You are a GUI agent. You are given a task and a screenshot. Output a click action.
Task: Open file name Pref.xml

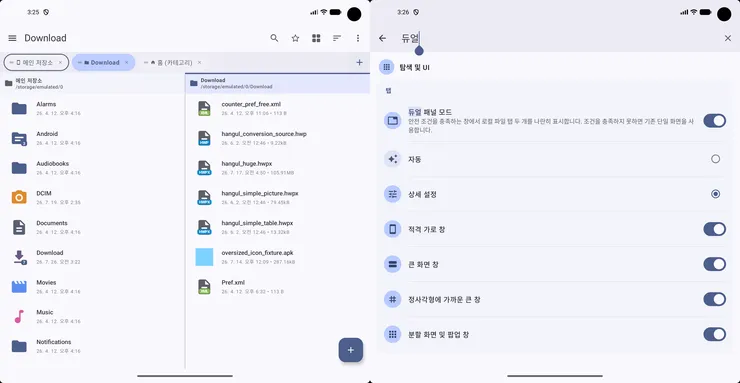(233, 283)
